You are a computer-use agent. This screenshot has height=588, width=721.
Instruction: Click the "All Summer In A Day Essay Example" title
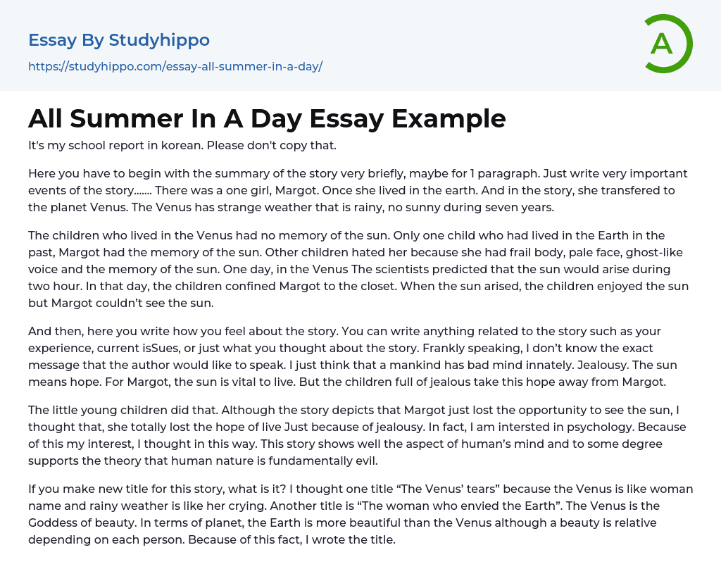point(267,118)
